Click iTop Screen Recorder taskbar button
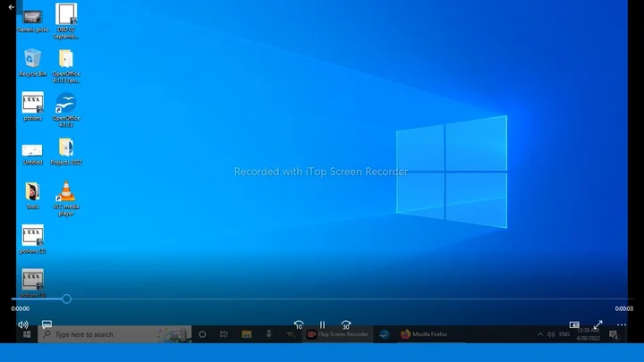The image size is (644, 362). tap(338, 334)
